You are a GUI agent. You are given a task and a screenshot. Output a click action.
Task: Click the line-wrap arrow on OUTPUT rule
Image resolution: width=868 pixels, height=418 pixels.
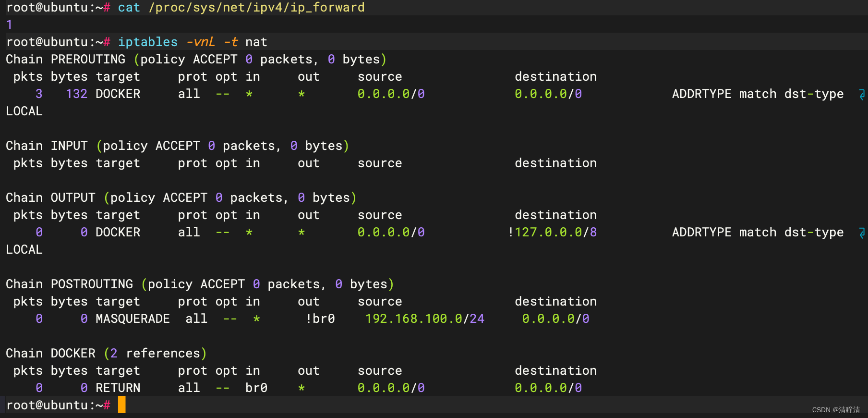click(x=862, y=233)
